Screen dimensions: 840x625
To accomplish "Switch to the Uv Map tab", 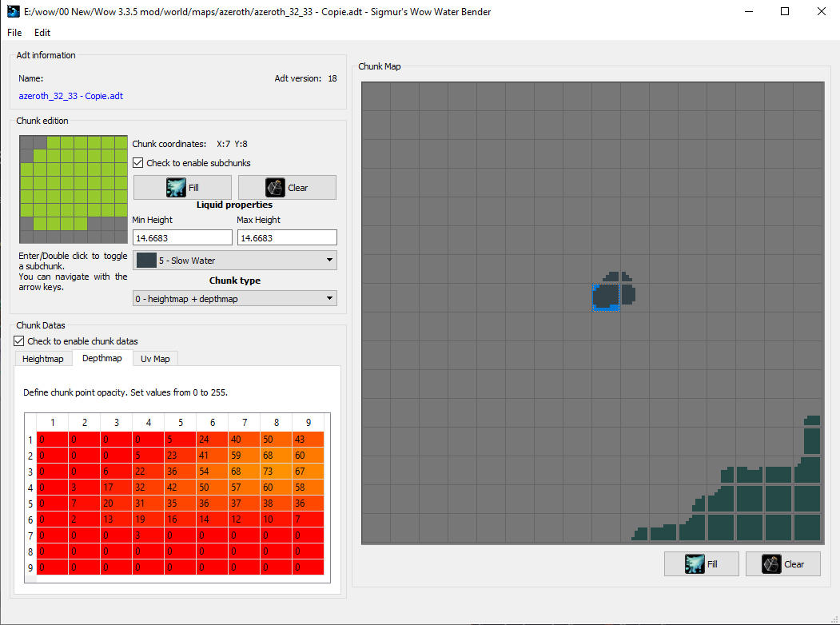I will (155, 359).
